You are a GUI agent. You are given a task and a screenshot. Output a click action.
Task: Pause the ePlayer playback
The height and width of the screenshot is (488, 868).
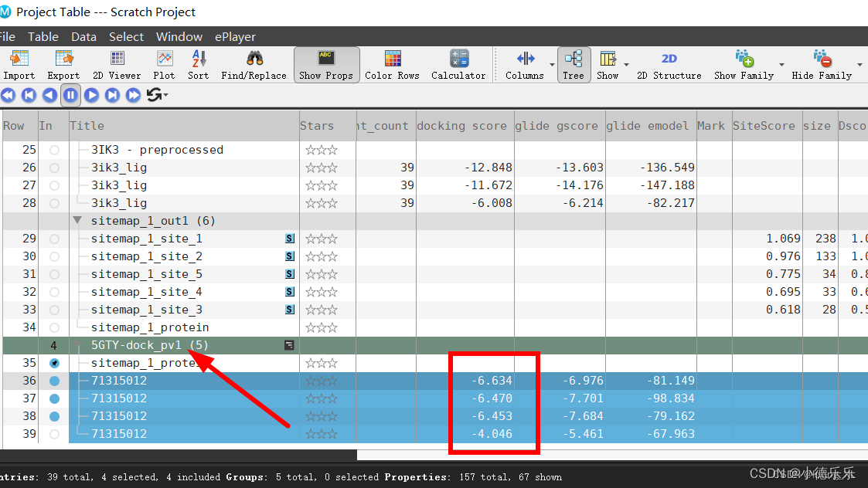[70, 95]
